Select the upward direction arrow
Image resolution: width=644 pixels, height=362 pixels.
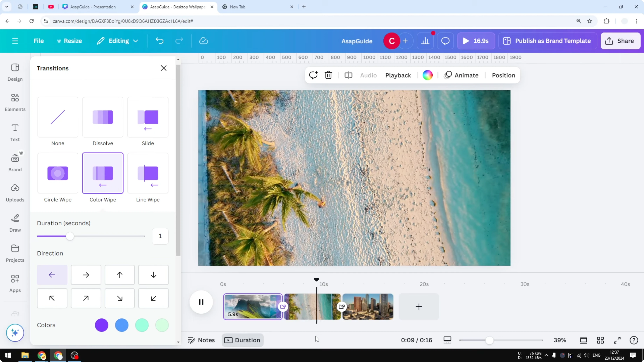click(120, 275)
